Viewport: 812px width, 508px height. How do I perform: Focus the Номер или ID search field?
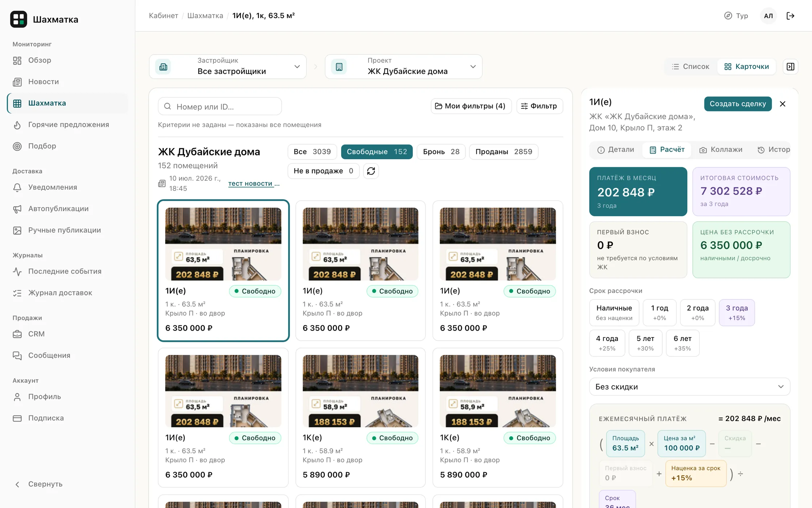220,106
